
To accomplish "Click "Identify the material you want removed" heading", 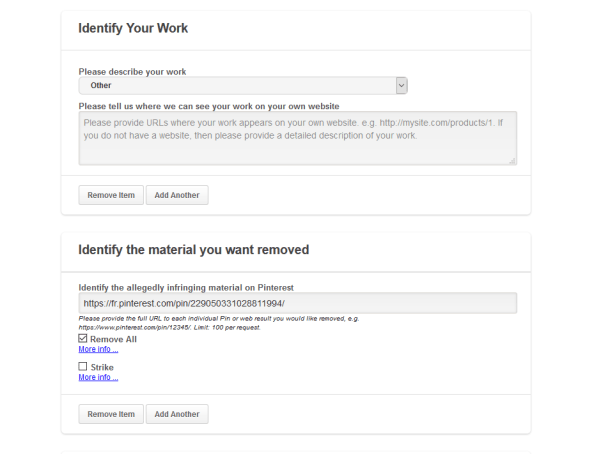I will [193, 249].
